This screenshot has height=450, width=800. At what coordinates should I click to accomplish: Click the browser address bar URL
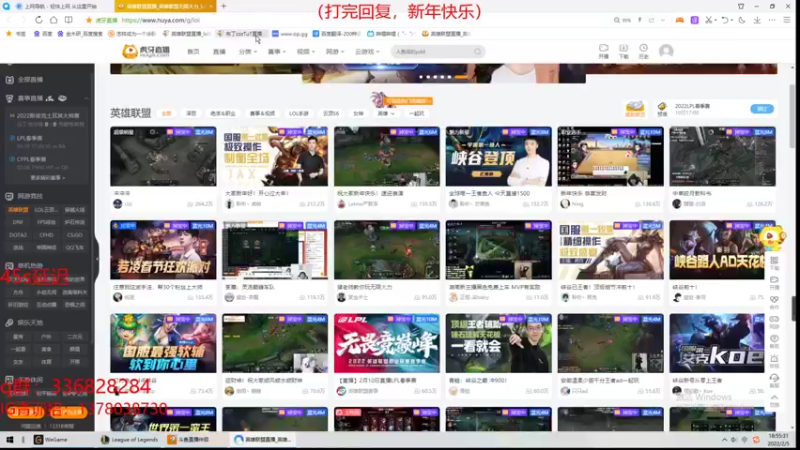pos(161,20)
